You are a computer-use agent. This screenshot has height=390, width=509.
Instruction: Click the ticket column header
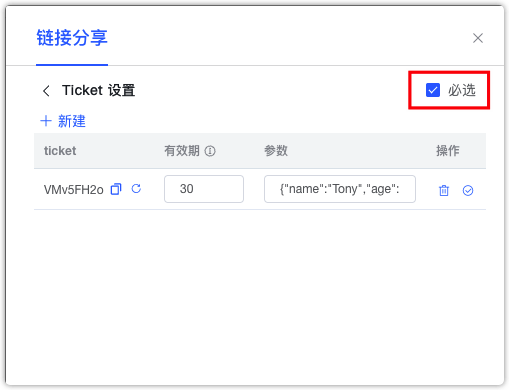[60, 151]
